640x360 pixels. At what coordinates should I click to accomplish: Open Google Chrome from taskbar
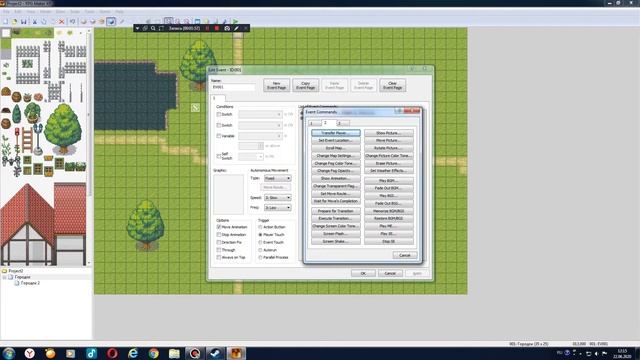tap(153, 353)
